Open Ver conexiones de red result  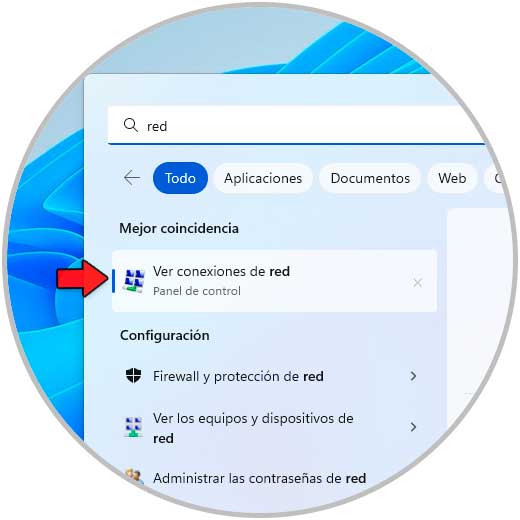274,281
